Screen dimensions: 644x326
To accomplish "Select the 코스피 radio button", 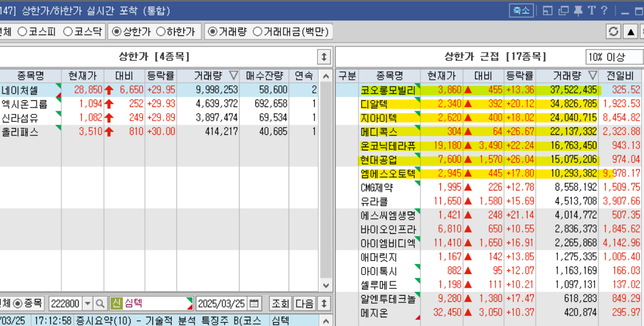I will 22,32.
